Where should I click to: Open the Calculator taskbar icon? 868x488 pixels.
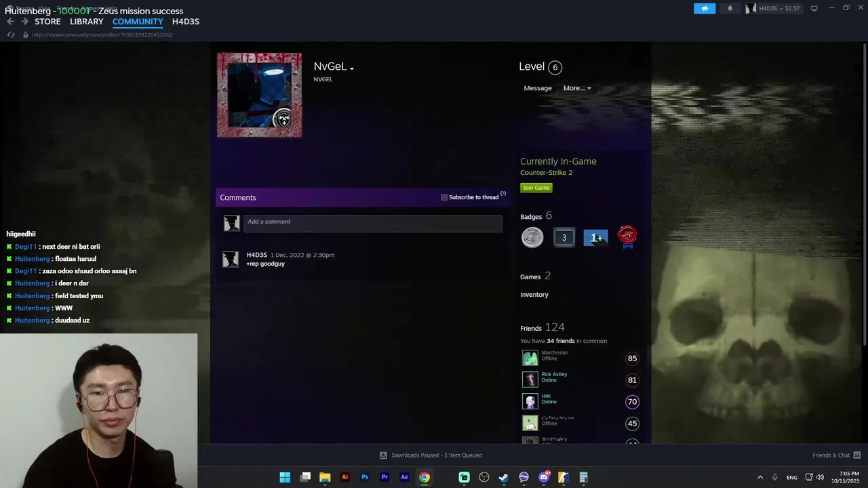click(583, 477)
